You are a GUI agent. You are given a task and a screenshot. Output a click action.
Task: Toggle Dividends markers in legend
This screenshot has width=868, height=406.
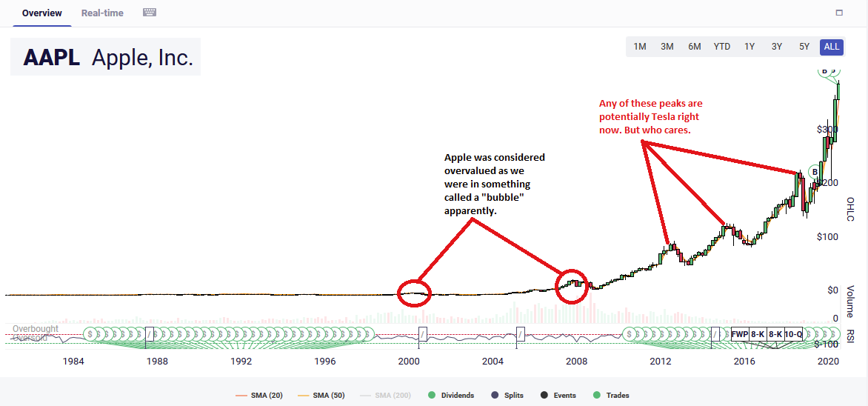[x=450, y=395]
